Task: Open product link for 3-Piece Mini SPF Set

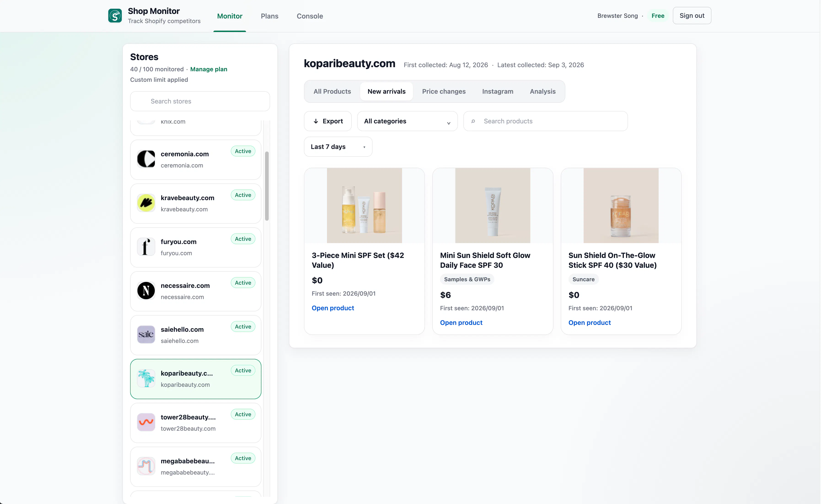Action: (x=333, y=308)
